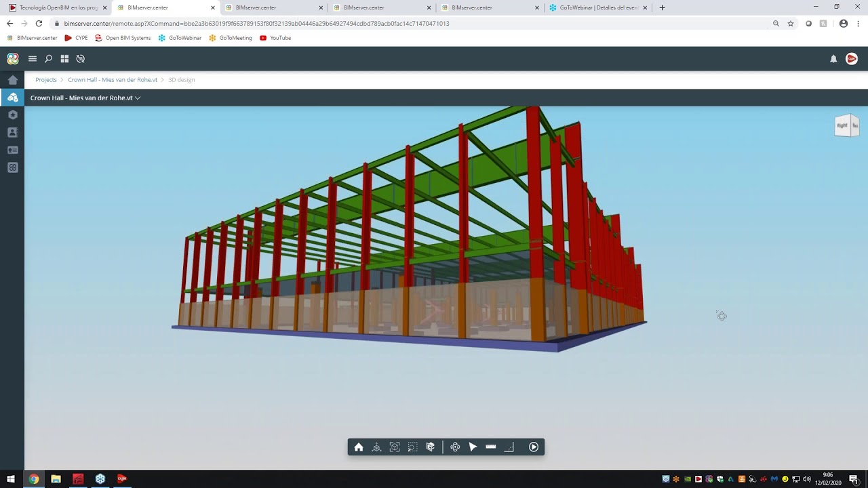The height and width of the screenshot is (488, 868).
Task: Open the YouTube bookmark
Action: point(275,38)
